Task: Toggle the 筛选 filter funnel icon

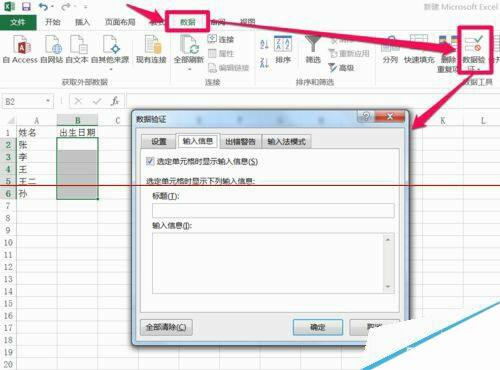Action: tap(313, 44)
